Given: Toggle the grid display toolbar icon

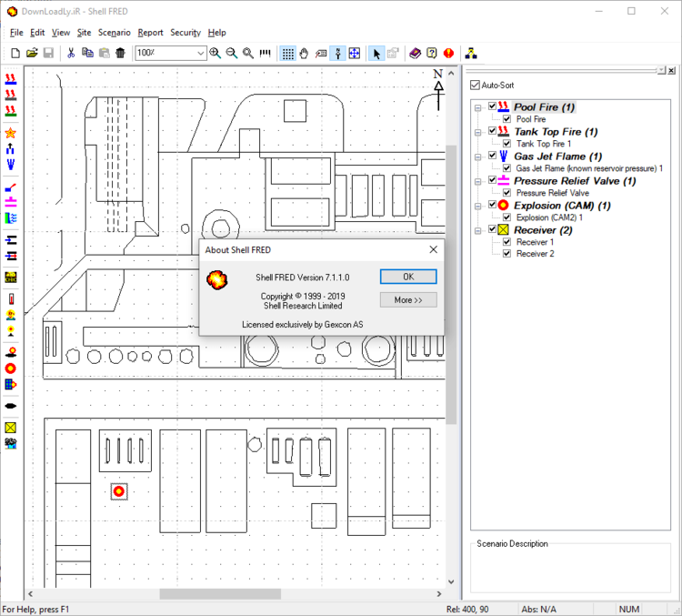Looking at the screenshot, I should (287, 54).
